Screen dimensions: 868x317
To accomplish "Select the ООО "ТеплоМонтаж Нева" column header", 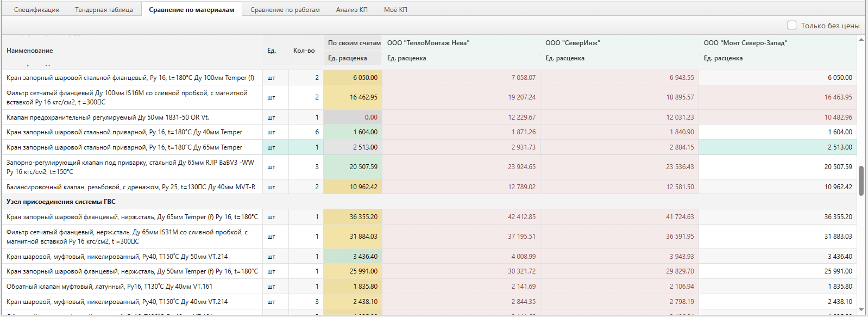I will pyautogui.click(x=428, y=43).
